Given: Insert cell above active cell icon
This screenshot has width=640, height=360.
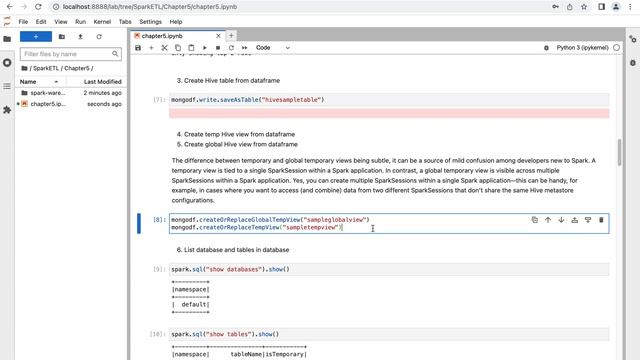Looking at the screenshot, I should tap(574, 220).
